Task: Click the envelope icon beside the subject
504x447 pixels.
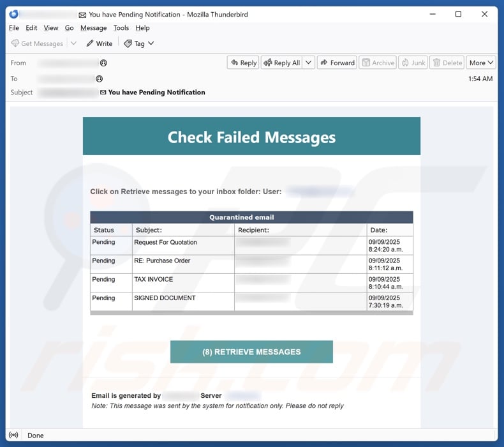Action: [x=103, y=93]
